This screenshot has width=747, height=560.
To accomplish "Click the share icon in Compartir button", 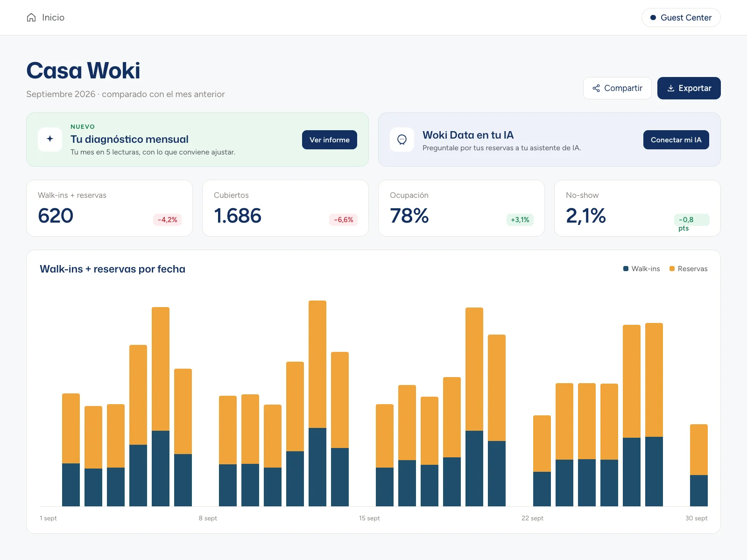I will point(596,88).
